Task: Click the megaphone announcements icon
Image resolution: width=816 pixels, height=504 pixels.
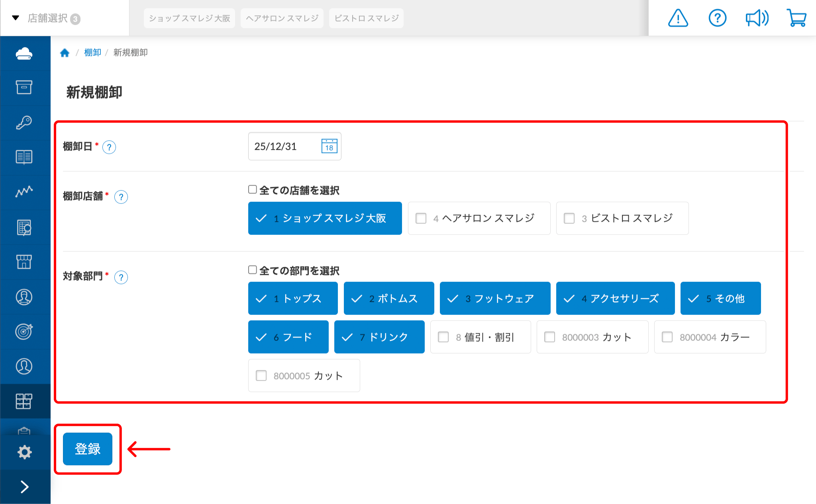Action: pyautogui.click(x=757, y=18)
